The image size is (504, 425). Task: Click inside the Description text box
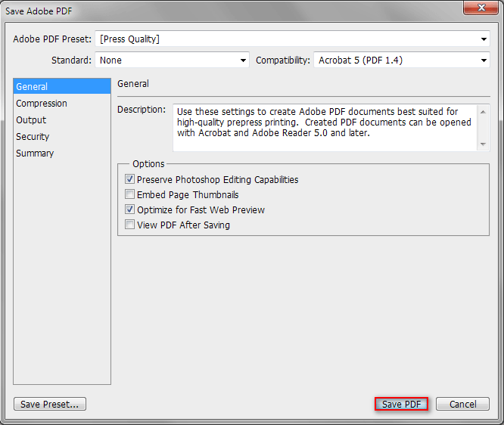pos(325,128)
